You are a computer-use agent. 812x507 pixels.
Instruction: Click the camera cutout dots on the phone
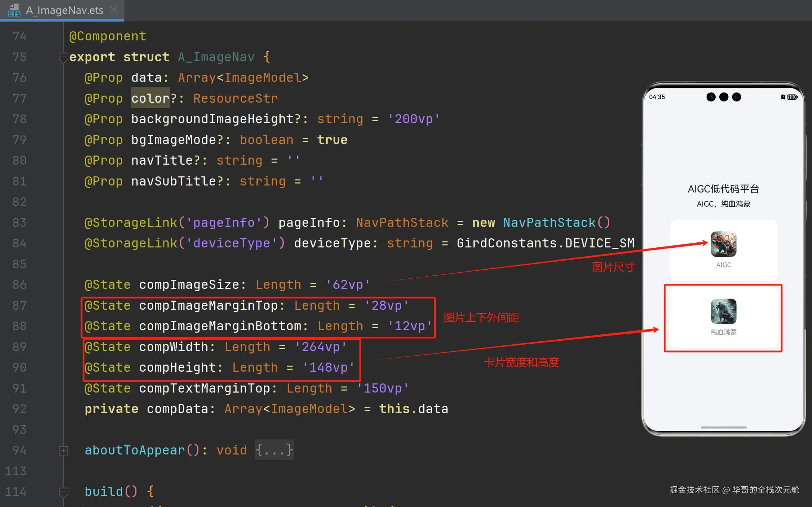(723, 97)
